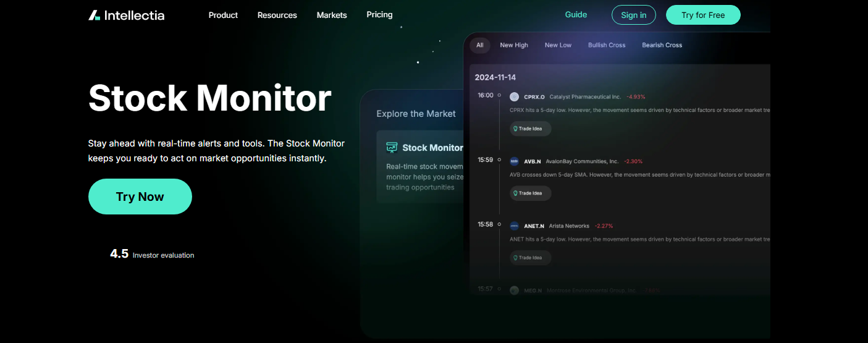Open the Guide link
868x343 pixels.
tap(576, 14)
